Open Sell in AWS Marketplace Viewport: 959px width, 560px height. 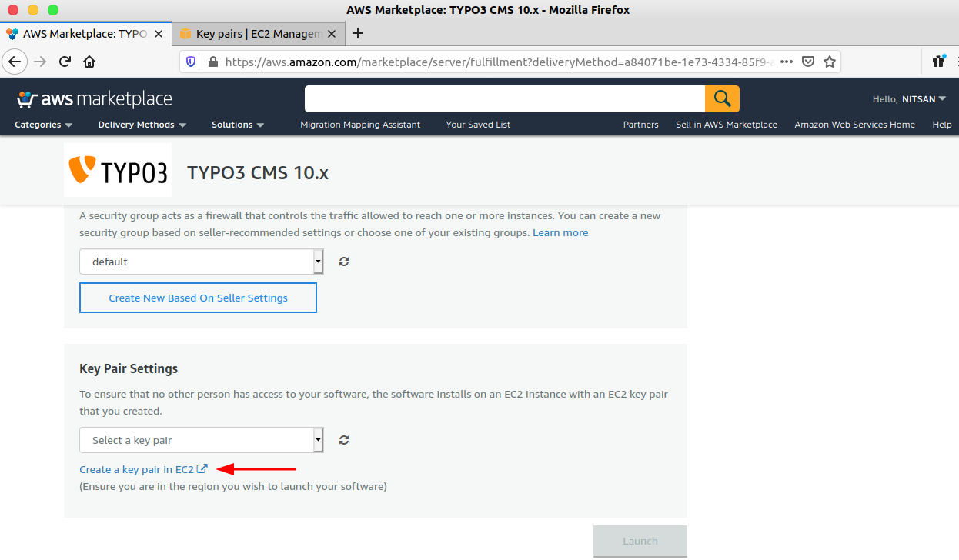click(x=727, y=125)
